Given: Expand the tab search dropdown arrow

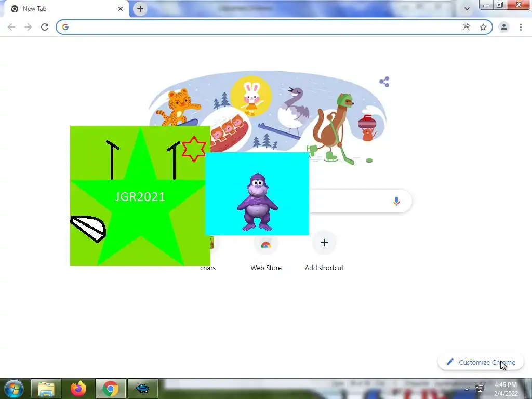Looking at the screenshot, I should tap(467, 9).
